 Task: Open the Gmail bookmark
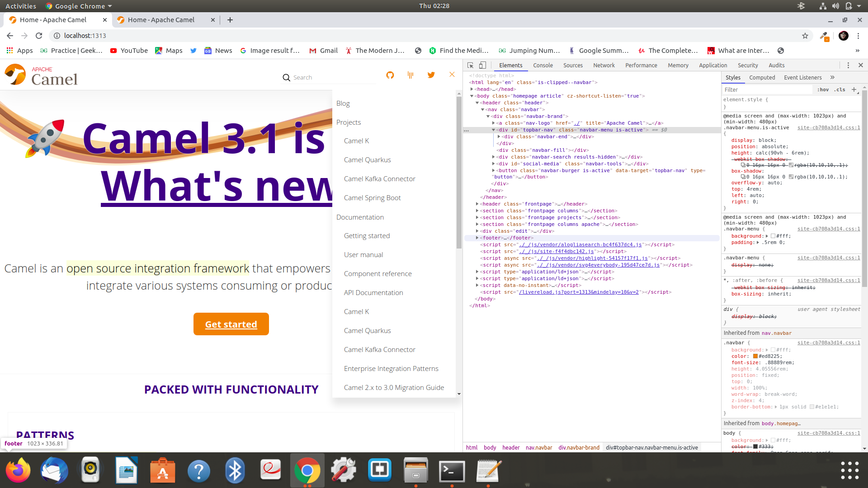pyautogui.click(x=323, y=51)
